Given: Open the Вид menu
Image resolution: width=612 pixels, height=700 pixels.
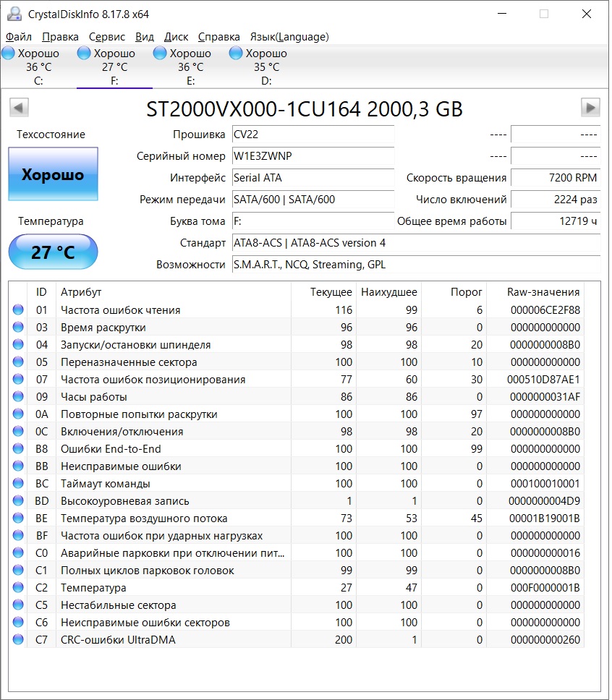Looking at the screenshot, I should (144, 37).
